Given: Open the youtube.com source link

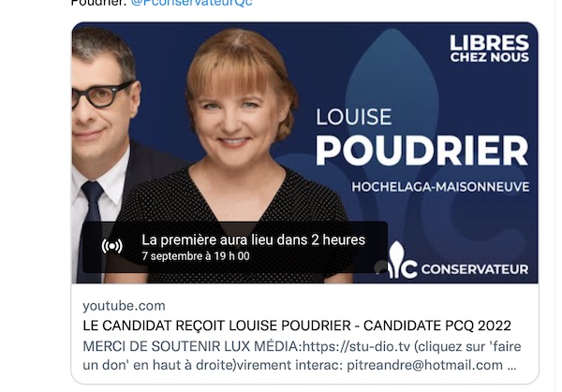Looking at the screenshot, I should [x=124, y=306].
